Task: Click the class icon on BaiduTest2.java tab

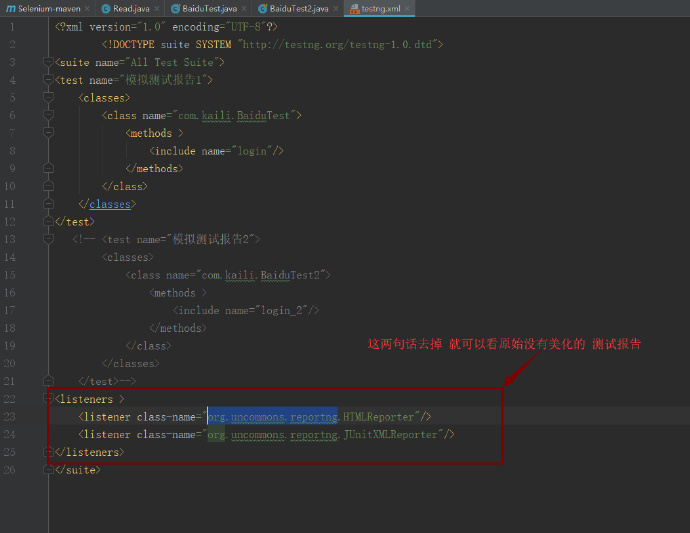Action: 263,8
